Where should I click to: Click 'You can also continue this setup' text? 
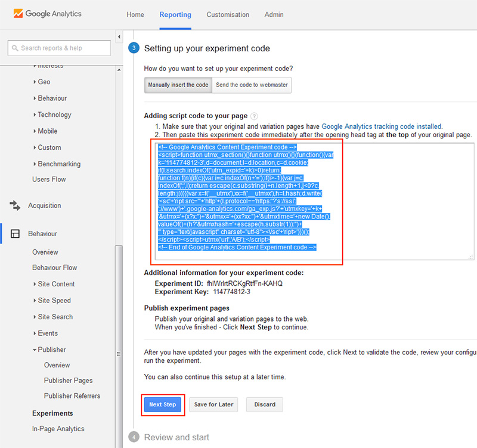point(215,377)
